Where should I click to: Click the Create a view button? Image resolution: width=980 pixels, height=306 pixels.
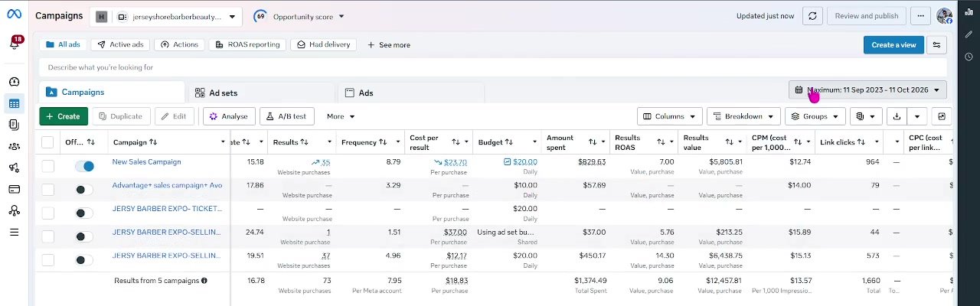tap(893, 44)
